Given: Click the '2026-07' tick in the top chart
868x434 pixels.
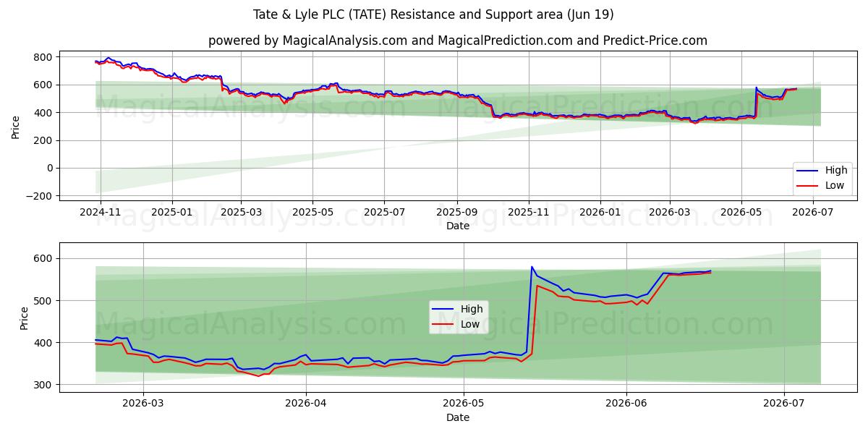Looking at the screenshot, I should click(x=812, y=211).
